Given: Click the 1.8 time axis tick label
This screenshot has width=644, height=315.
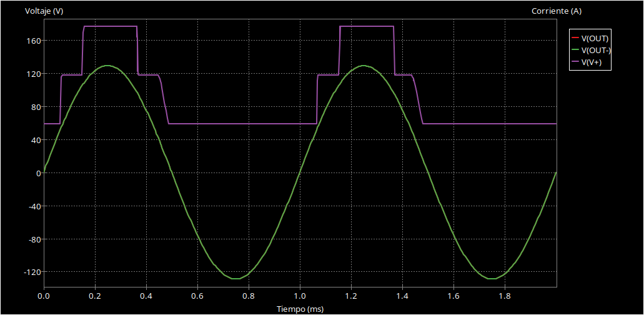Looking at the screenshot, I should tap(505, 296).
